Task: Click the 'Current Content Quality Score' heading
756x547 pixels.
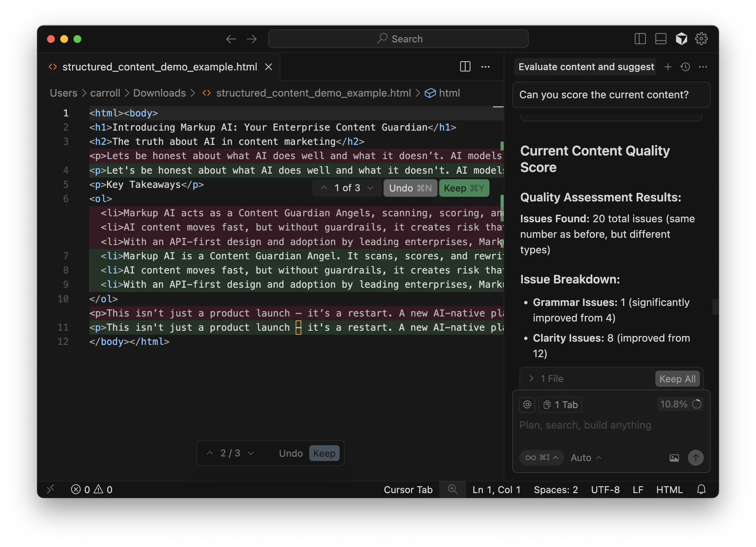Action: 595,159
